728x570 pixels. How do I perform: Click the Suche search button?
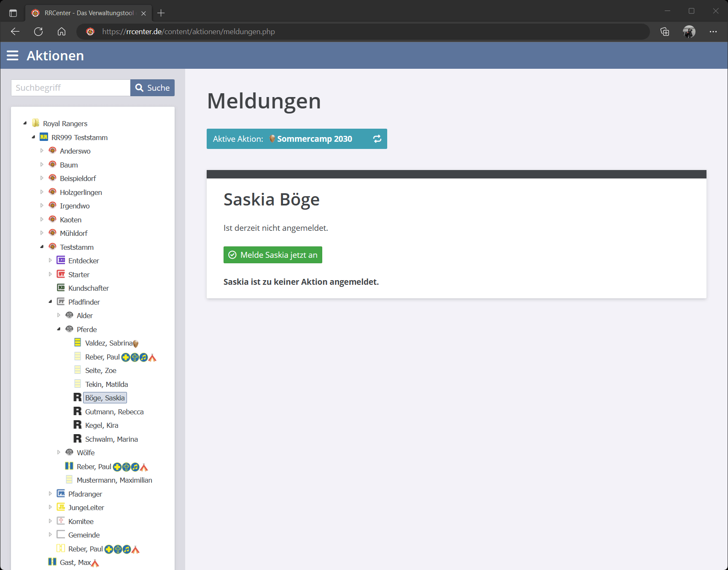tap(152, 88)
